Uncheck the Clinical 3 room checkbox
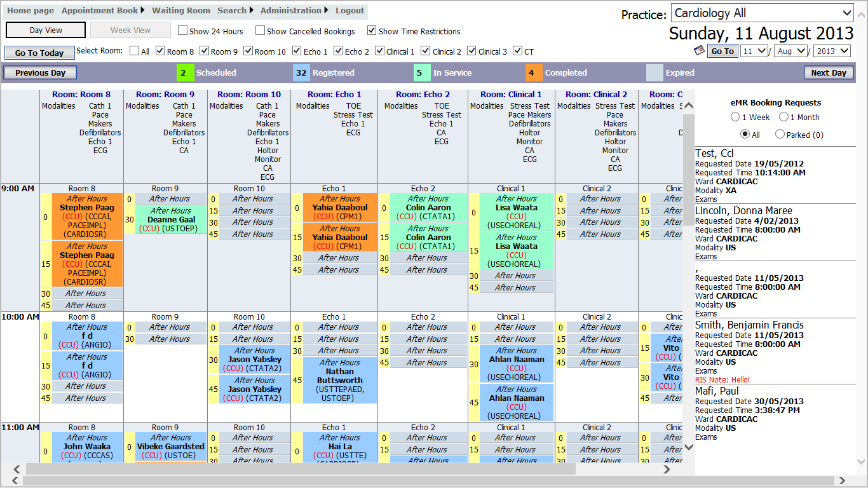This screenshot has height=488, width=868. tap(471, 51)
